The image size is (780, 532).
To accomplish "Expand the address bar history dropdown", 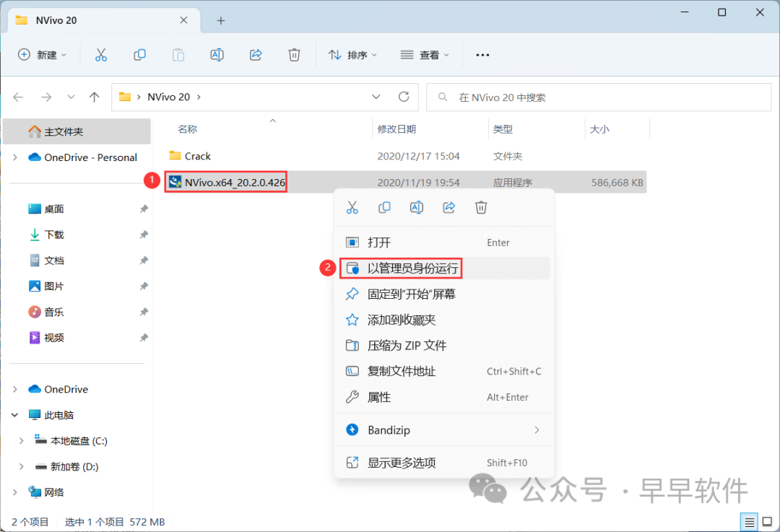I will pyautogui.click(x=376, y=97).
